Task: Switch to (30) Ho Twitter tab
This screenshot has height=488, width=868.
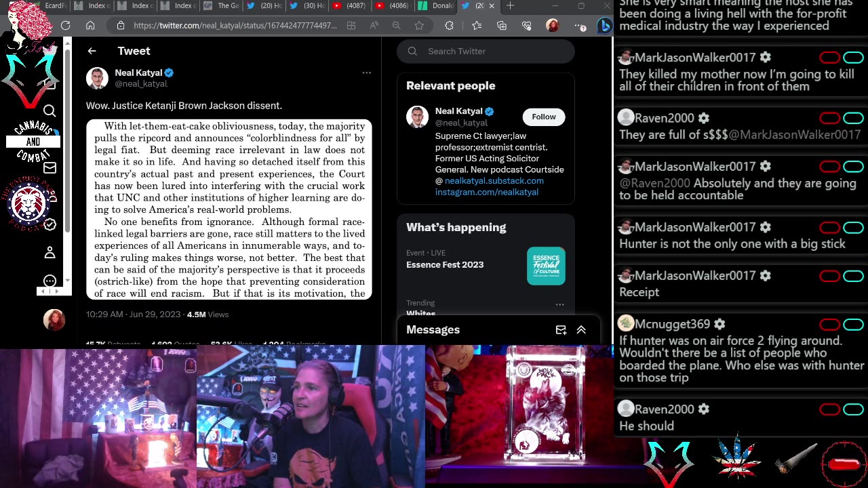Action: tap(307, 5)
